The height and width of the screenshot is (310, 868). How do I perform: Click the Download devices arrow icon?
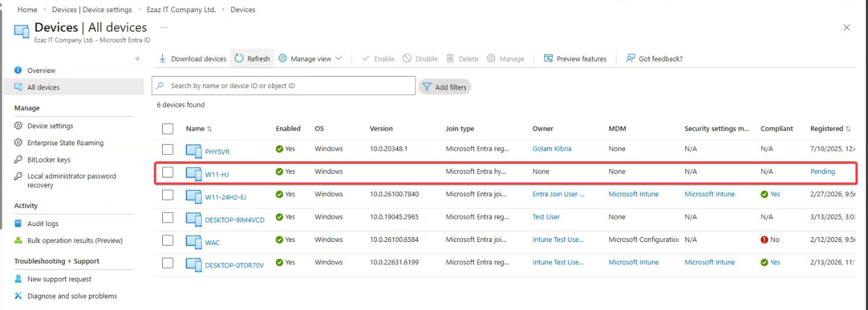(x=162, y=58)
